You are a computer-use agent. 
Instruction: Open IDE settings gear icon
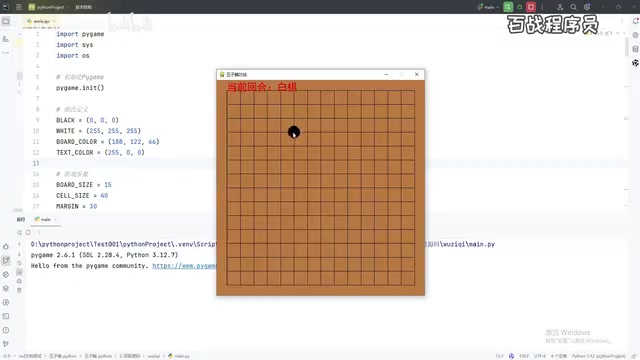(x=587, y=7)
